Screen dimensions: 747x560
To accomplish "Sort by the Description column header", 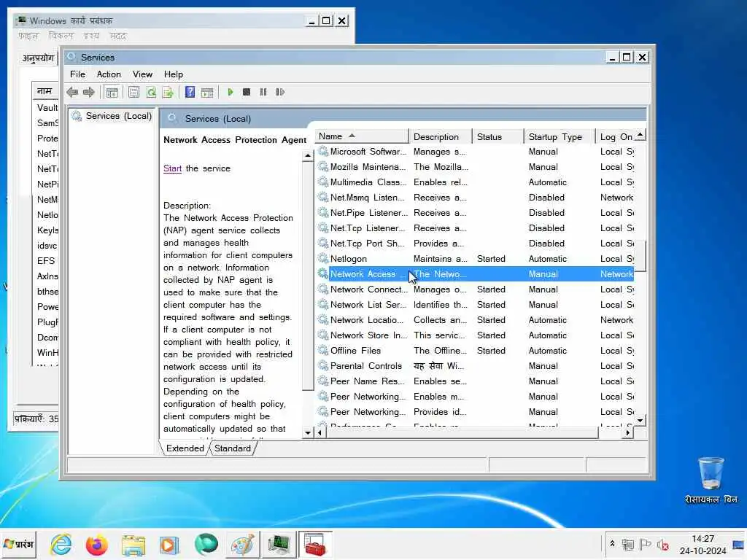I will click(x=440, y=136).
